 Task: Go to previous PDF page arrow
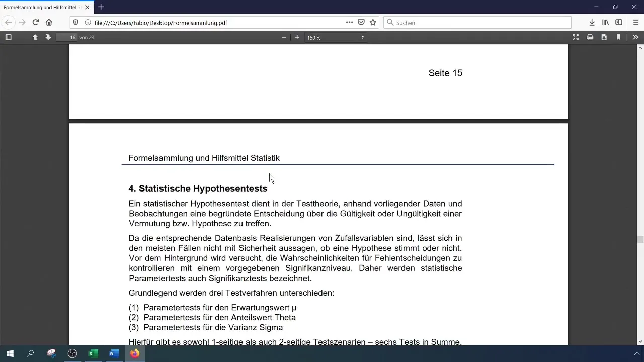[35, 37]
